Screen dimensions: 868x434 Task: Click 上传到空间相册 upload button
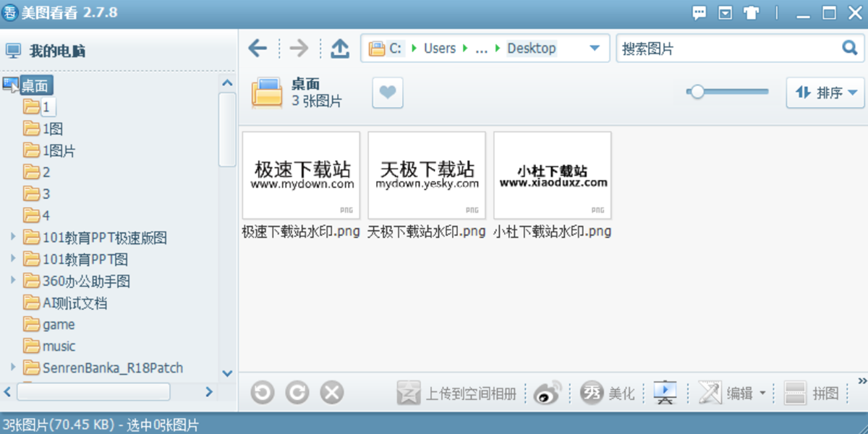[x=457, y=393]
